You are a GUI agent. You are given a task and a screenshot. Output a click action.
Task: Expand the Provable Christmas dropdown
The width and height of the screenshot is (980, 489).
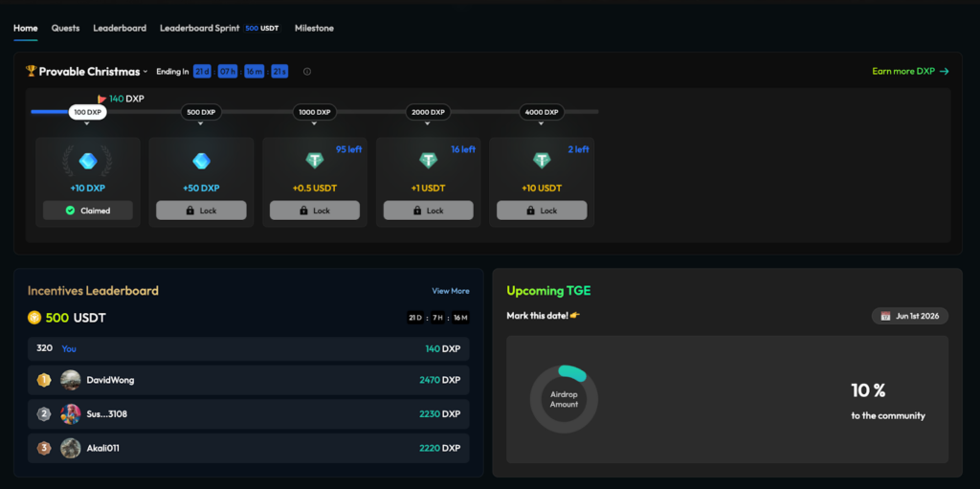coord(145,72)
